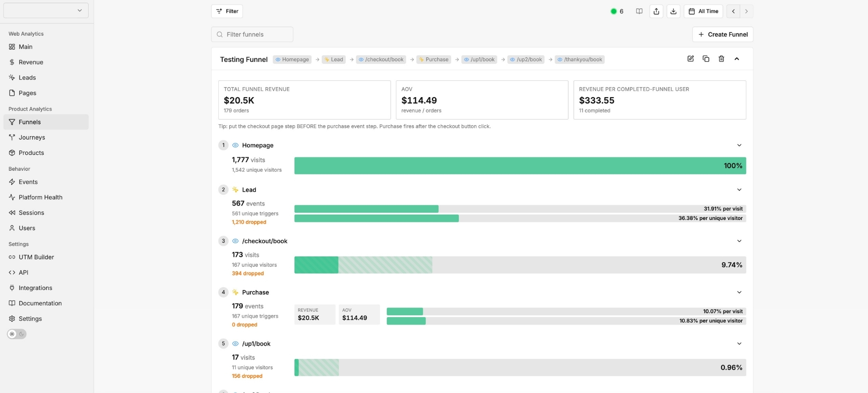The width and height of the screenshot is (868, 393).
Task: Go to next time period arrow
Action: coord(746,11)
